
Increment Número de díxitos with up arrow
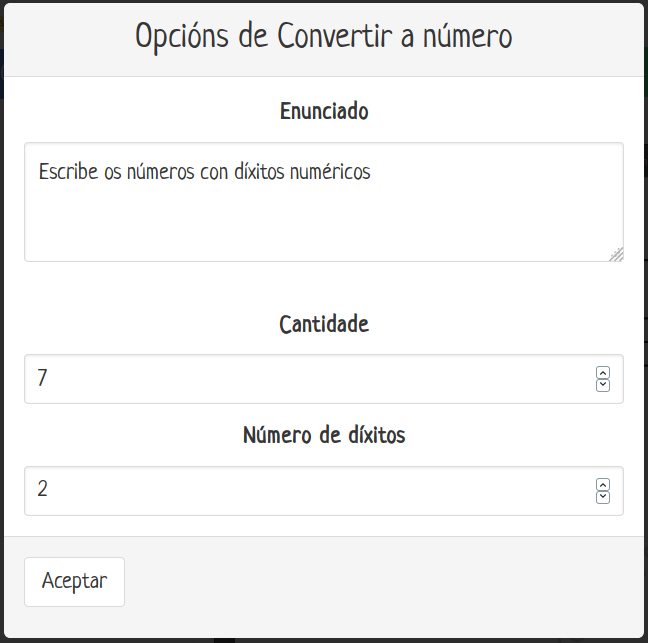tap(603, 485)
